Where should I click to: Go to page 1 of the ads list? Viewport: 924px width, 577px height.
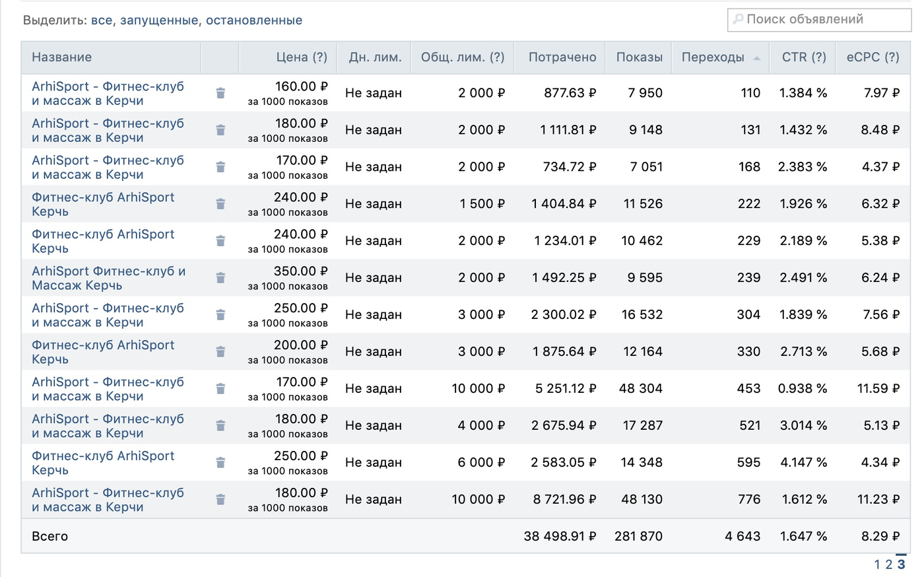(x=877, y=564)
